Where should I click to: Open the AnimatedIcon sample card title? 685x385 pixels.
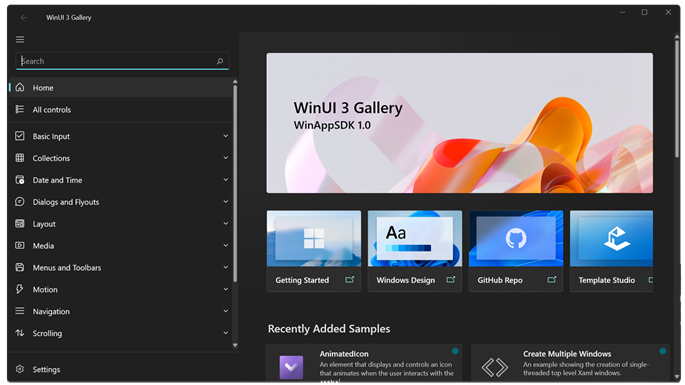344,354
